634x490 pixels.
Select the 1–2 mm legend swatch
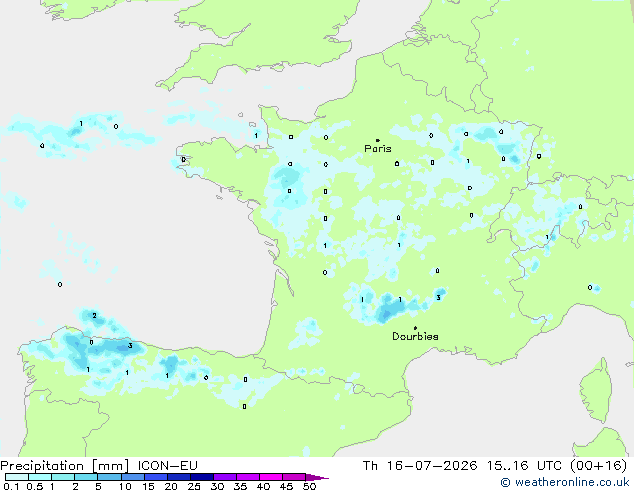tap(63, 477)
